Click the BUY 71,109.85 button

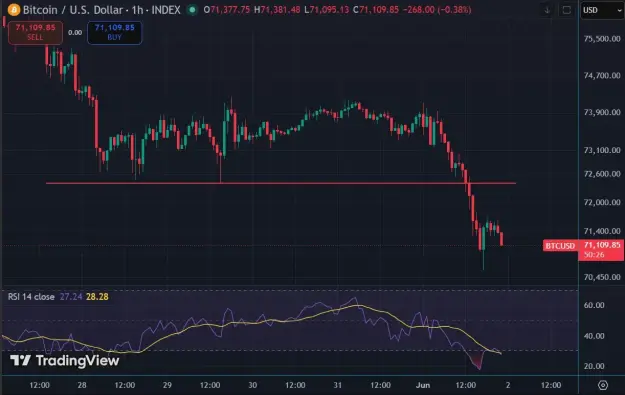(x=114, y=32)
